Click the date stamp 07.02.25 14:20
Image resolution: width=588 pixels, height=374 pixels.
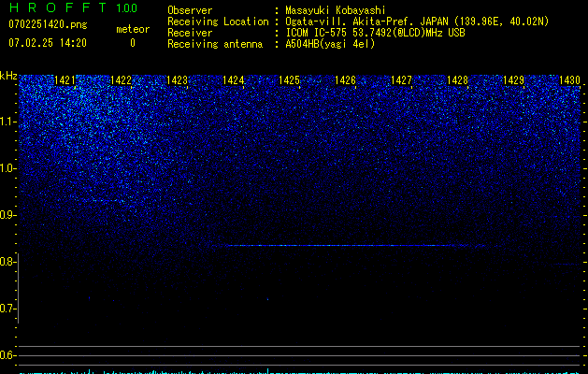(x=48, y=43)
